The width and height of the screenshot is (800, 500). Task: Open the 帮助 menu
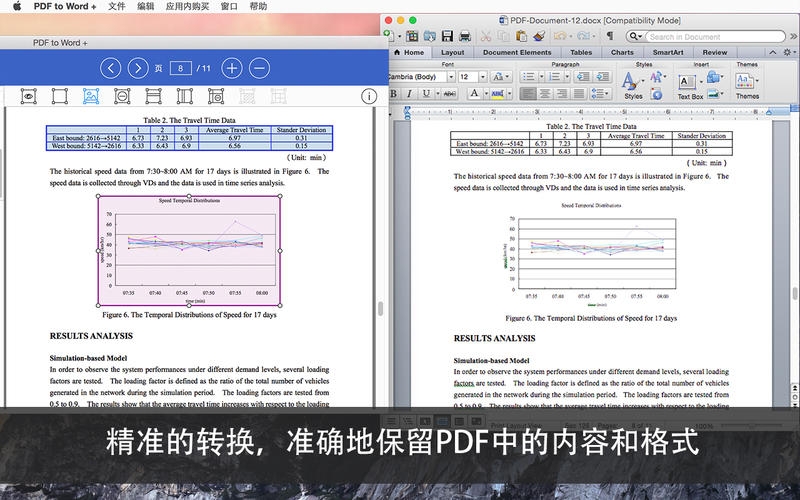[x=258, y=6]
